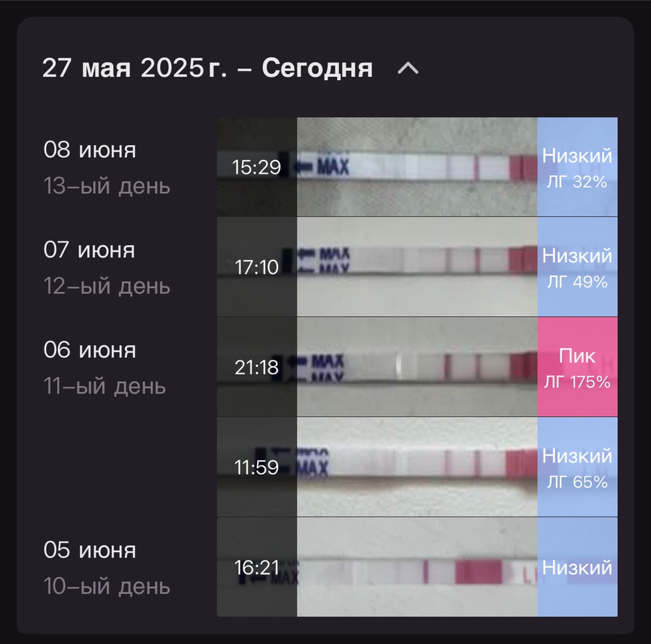Select the Низкий ЛГ 32% result badge
This screenshot has width=651, height=644.
(x=577, y=167)
